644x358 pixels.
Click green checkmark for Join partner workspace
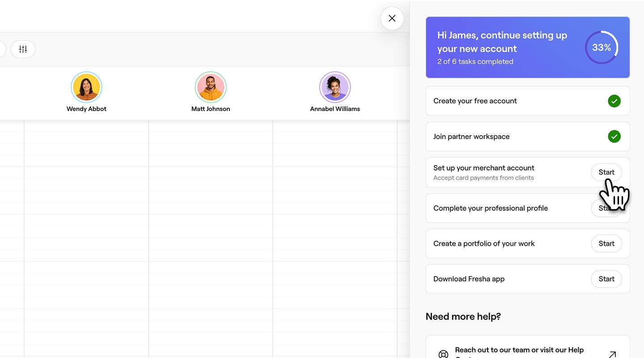point(614,136)
